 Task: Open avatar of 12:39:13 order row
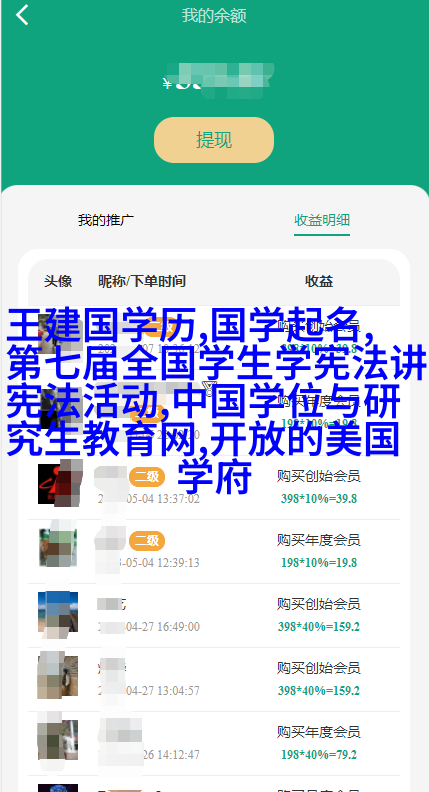(58, 548)
